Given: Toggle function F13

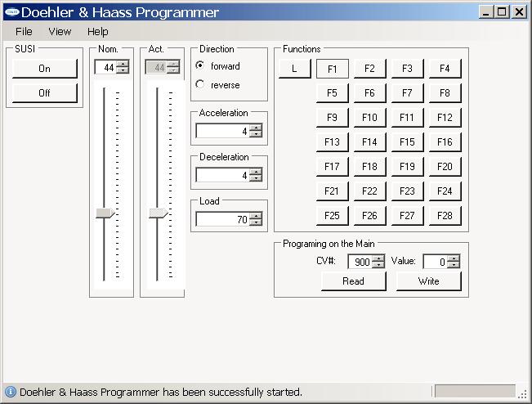Looking at the screenshot, I should pyautogui.click(x=332, y=142).
